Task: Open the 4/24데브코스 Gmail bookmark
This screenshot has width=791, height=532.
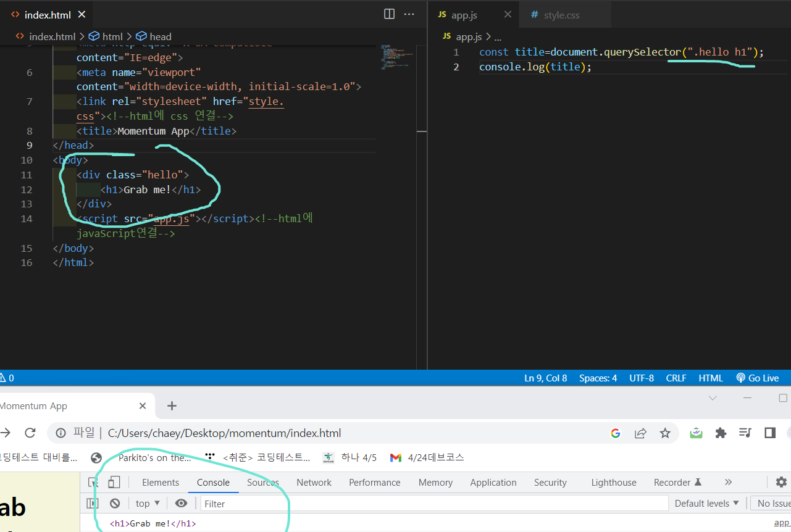Action: (427, 457)
